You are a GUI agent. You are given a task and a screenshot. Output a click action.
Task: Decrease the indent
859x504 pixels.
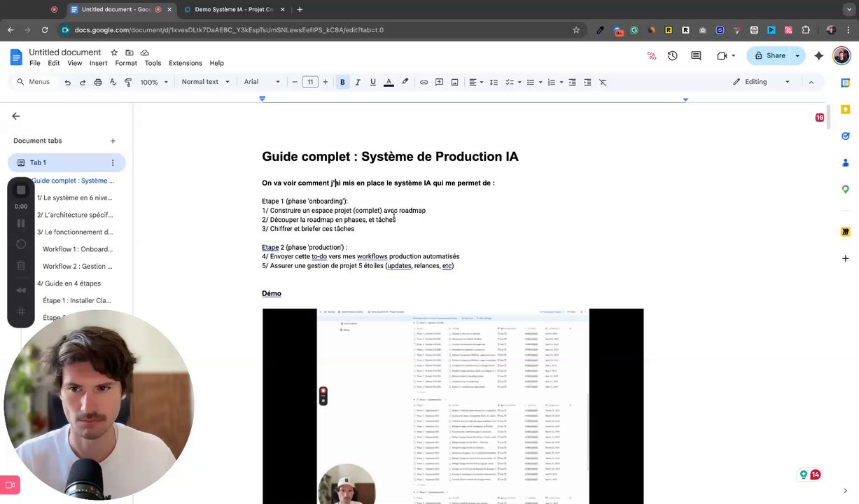tap(572, 82)
